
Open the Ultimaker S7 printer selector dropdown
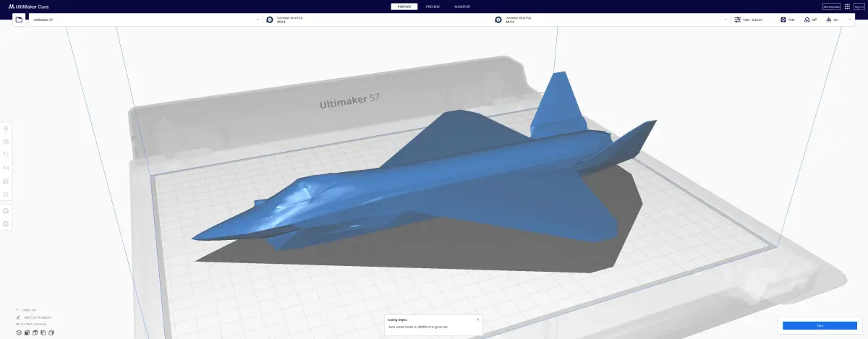145,20
